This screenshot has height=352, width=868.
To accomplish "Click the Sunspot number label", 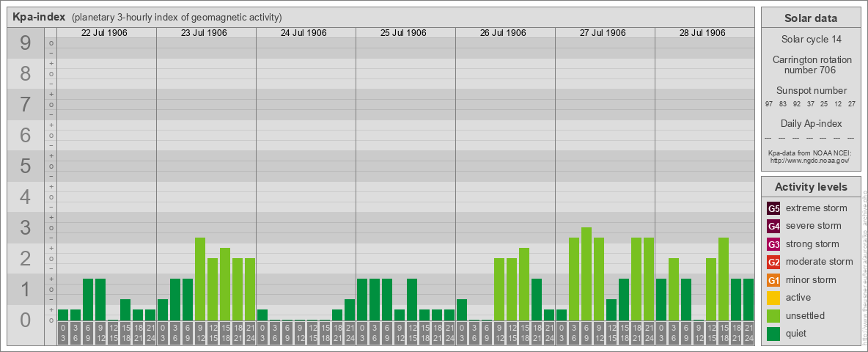I will click(810, 91).
